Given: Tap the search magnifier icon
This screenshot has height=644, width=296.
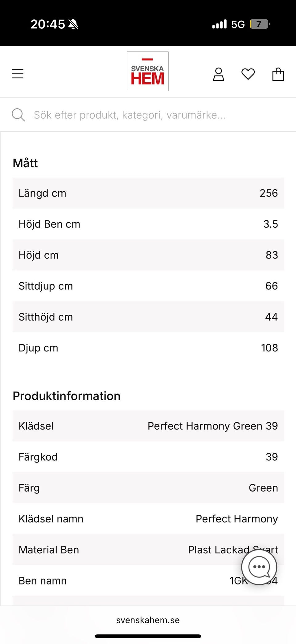Looking at the screenshot, I should point(18,115).
